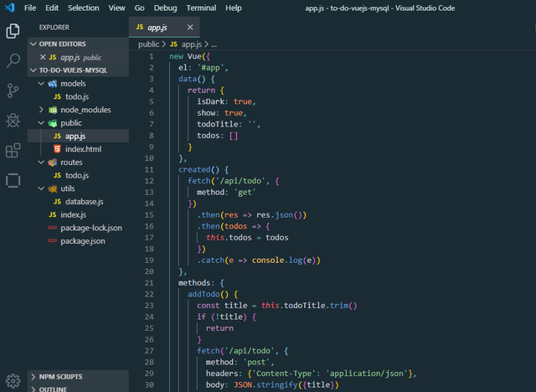Viewport: 536px width, 392px height.
Task: Click line number 11 in gutter
Action: point(149,169)
